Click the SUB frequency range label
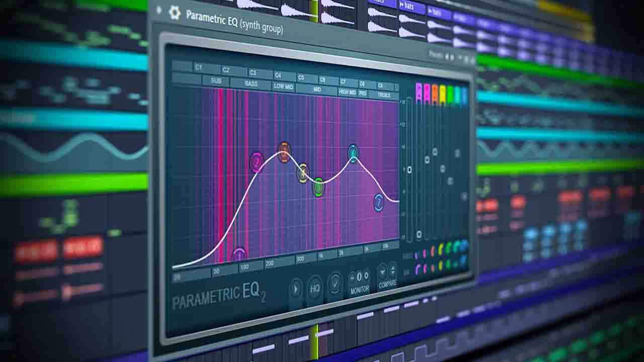 216,80
